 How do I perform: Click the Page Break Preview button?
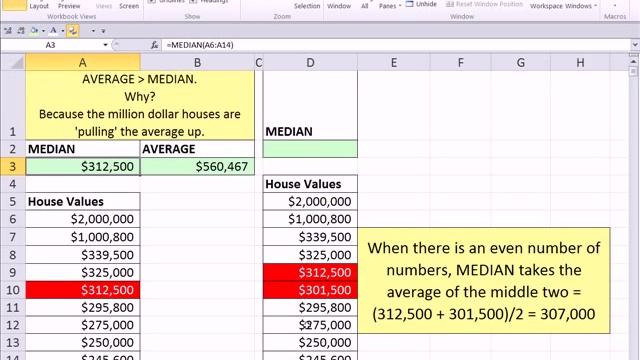pos(69,6)
